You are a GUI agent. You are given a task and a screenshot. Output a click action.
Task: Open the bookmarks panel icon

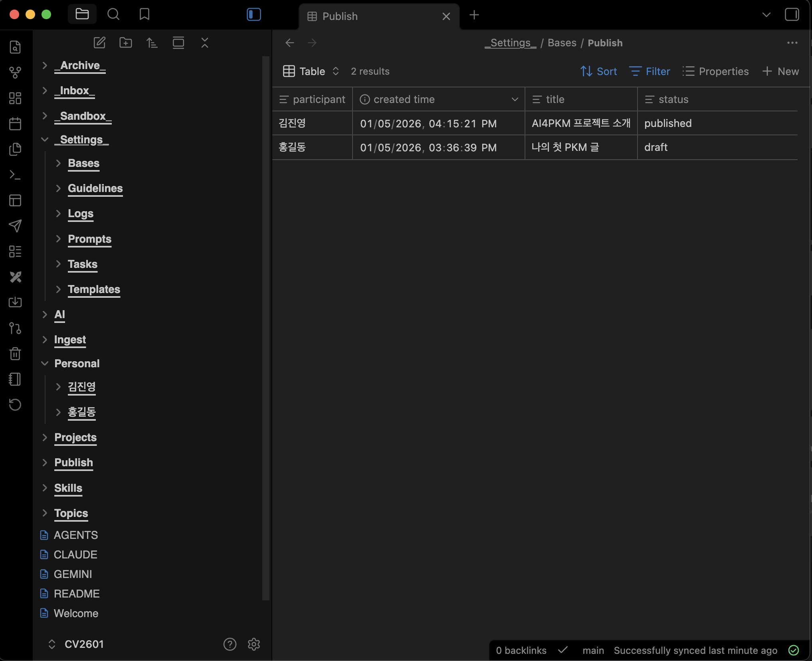tap(145, 15)
